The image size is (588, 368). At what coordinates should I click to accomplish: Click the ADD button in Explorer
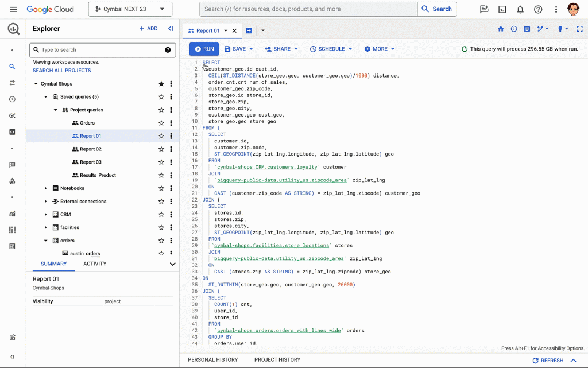pyautogui.click(x=149, y=29)
